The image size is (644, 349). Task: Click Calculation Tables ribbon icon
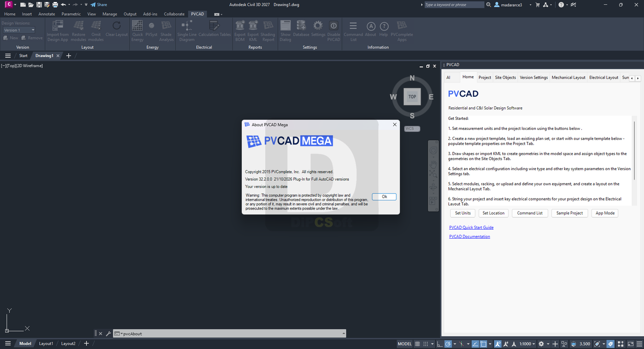[x=215, y=28]
